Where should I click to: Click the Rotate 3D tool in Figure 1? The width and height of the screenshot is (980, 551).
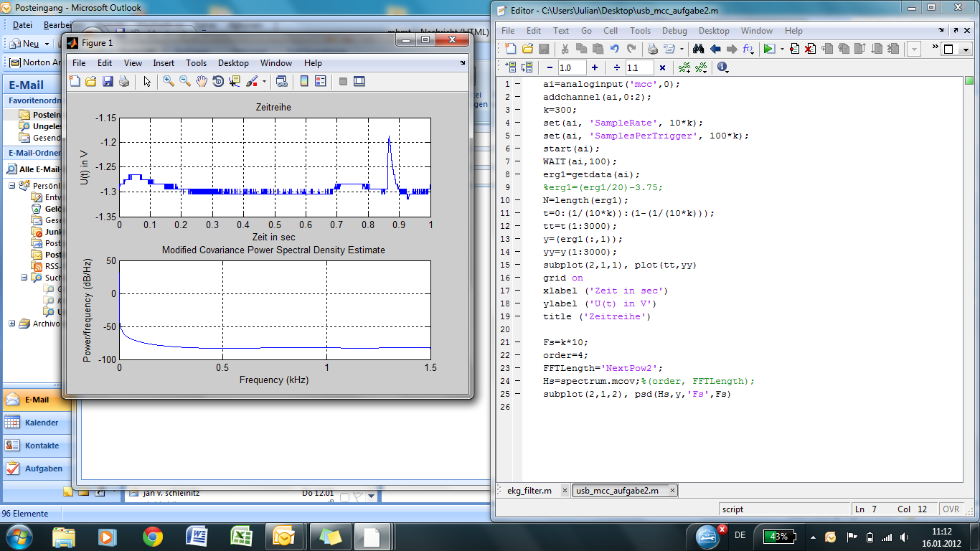click(218, 82)
